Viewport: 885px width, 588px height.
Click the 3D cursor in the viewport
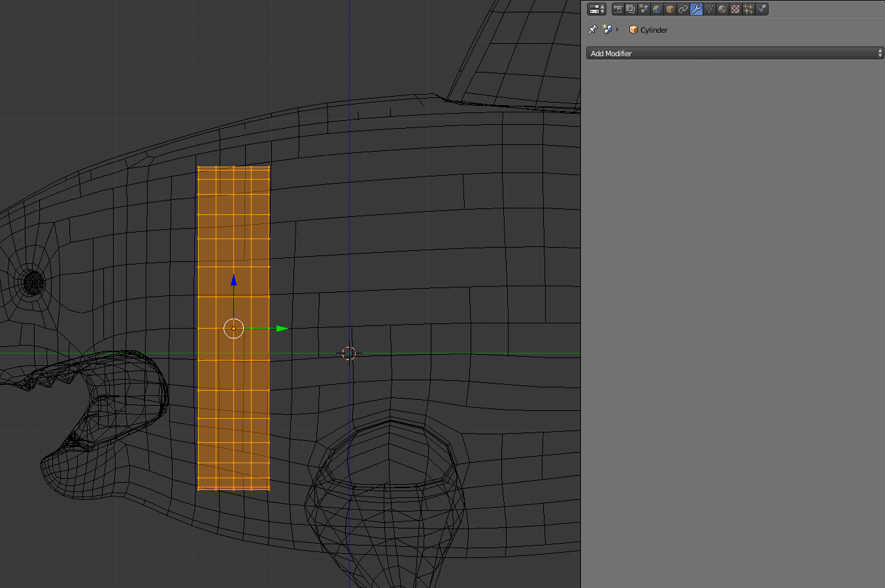tap(349, 353)
